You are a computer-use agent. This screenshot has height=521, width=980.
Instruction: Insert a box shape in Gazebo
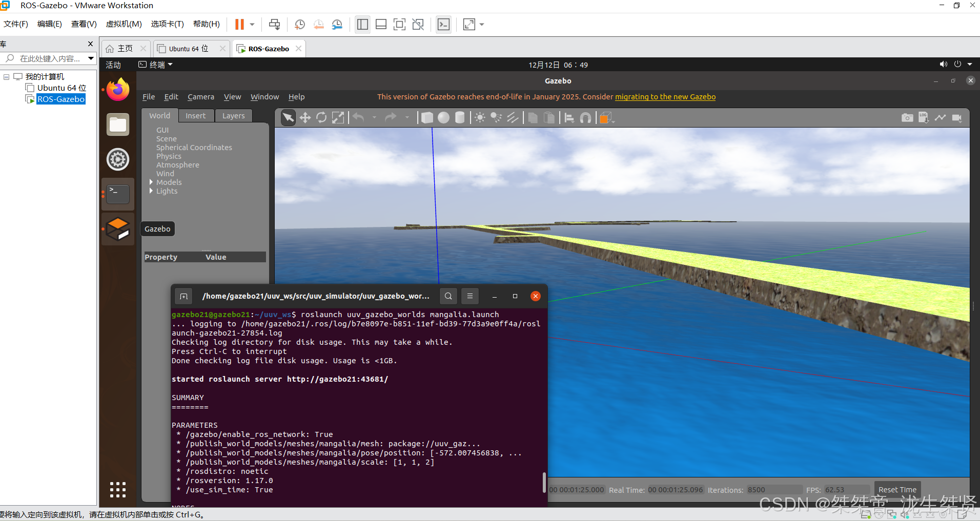[427, 118]
